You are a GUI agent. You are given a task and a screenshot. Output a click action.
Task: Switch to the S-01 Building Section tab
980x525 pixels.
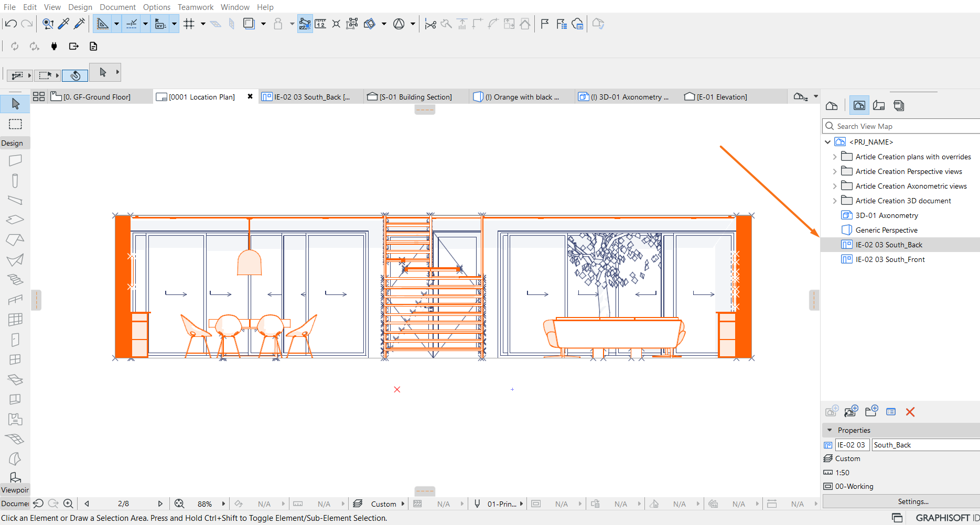coord(415,97)
